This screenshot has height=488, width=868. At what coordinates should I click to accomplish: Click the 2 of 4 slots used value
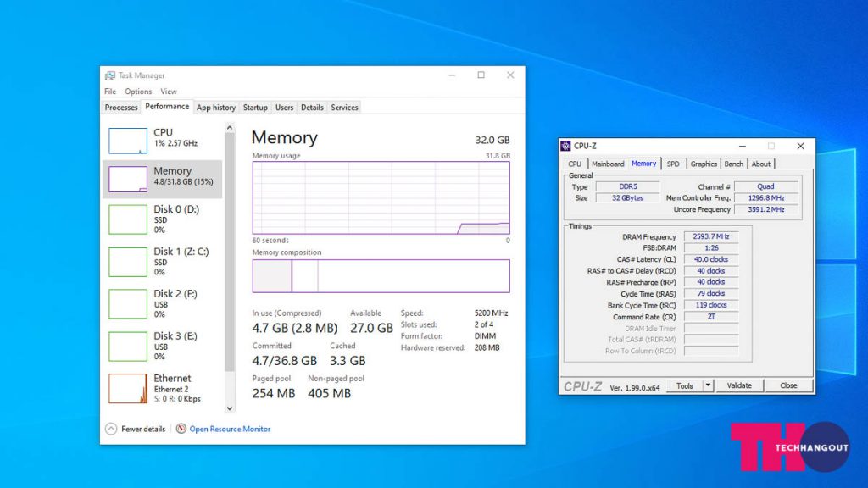pos(484,324)
